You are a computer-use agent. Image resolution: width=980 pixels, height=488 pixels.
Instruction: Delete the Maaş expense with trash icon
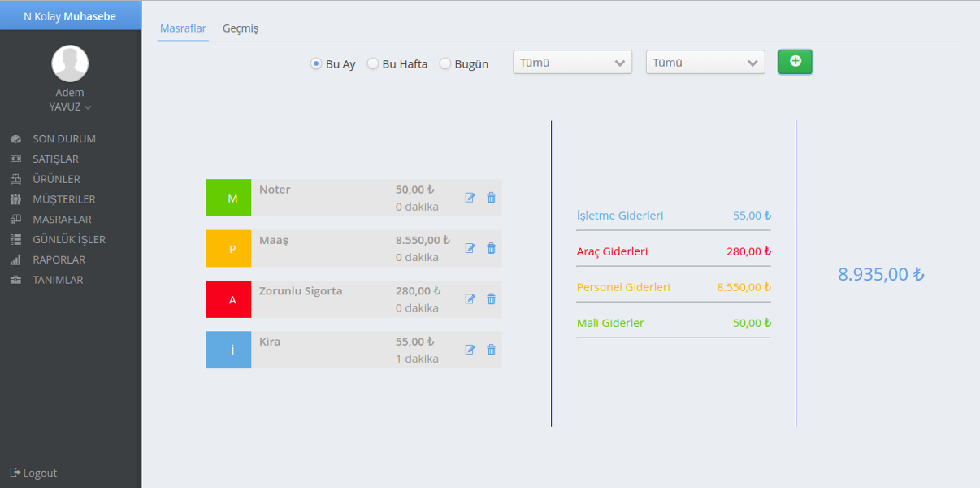491,248
